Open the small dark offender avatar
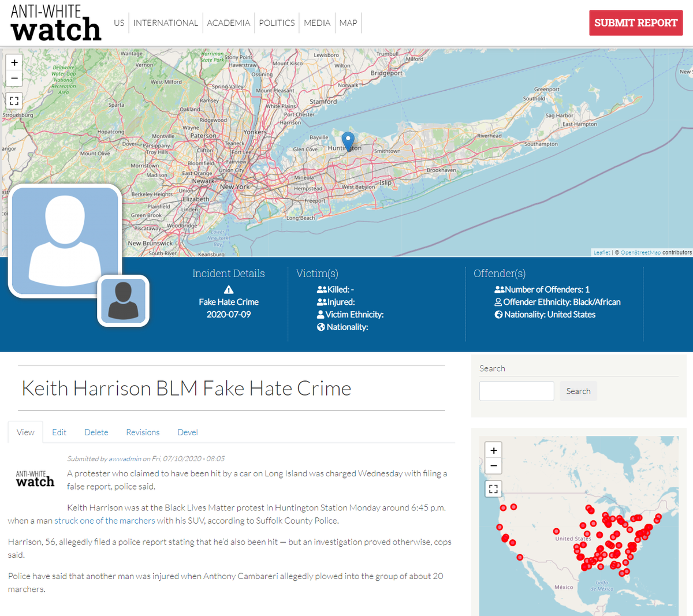The width and height of the screenshot is (693, 616). click(124, 301)
